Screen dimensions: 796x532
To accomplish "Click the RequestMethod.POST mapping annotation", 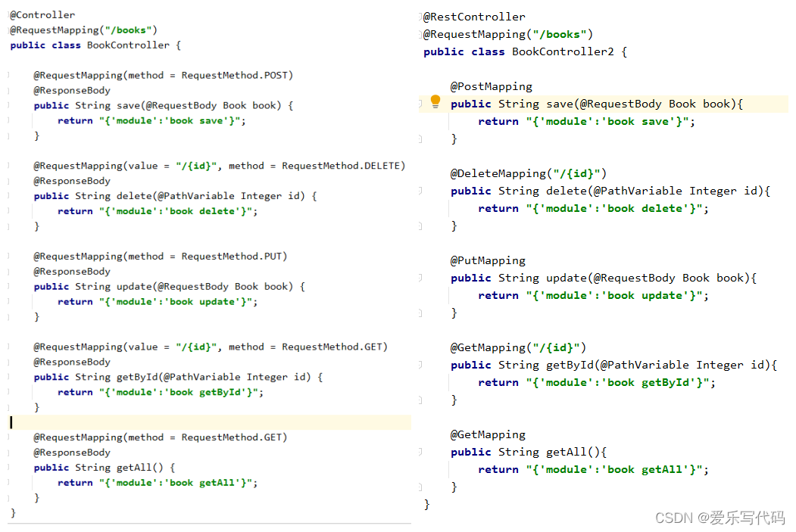I will pos(164,75).
